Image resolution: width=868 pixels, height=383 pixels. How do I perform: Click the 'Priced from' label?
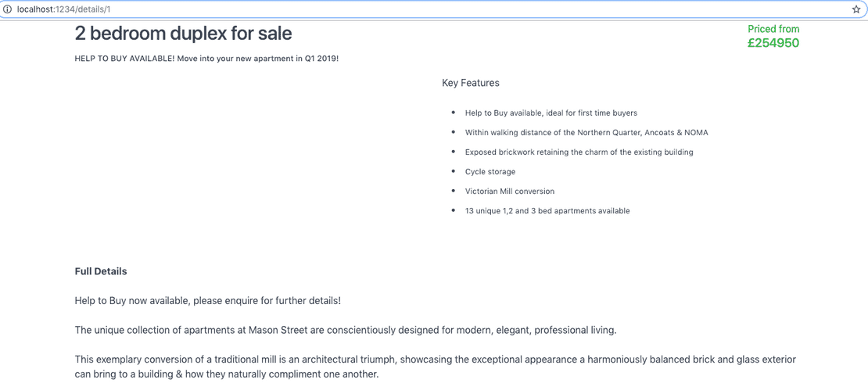click(773, 30)
